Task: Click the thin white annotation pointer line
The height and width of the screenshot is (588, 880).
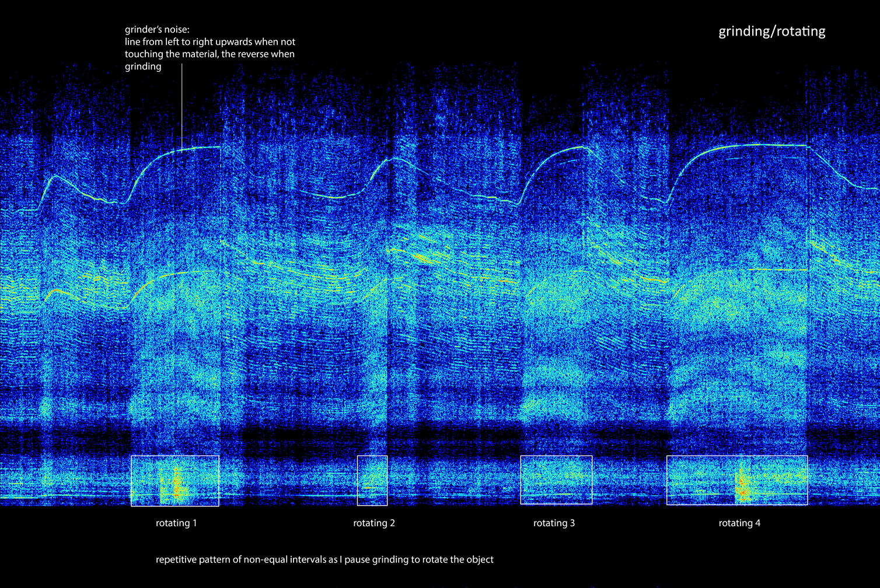Action: click(x=181, y=105)
